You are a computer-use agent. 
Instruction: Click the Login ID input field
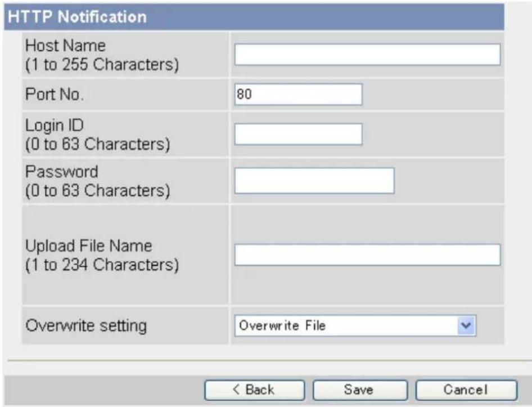(298, 134)
